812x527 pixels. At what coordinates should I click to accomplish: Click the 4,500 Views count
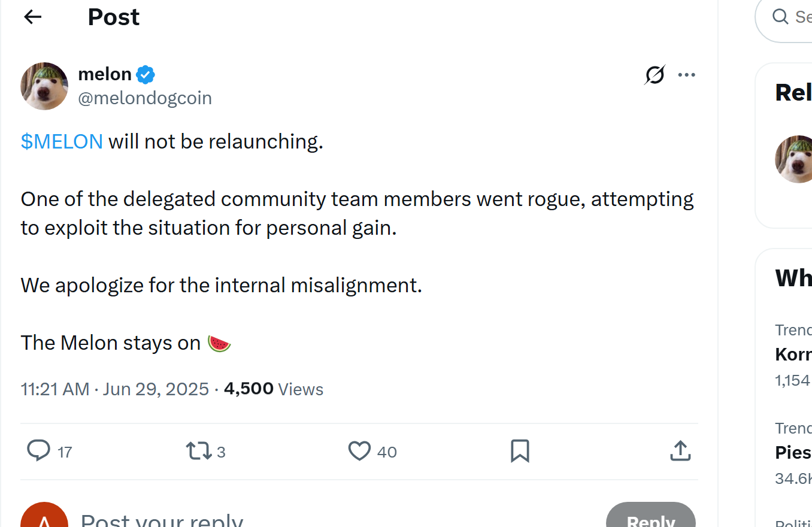(x=274, y=389)
